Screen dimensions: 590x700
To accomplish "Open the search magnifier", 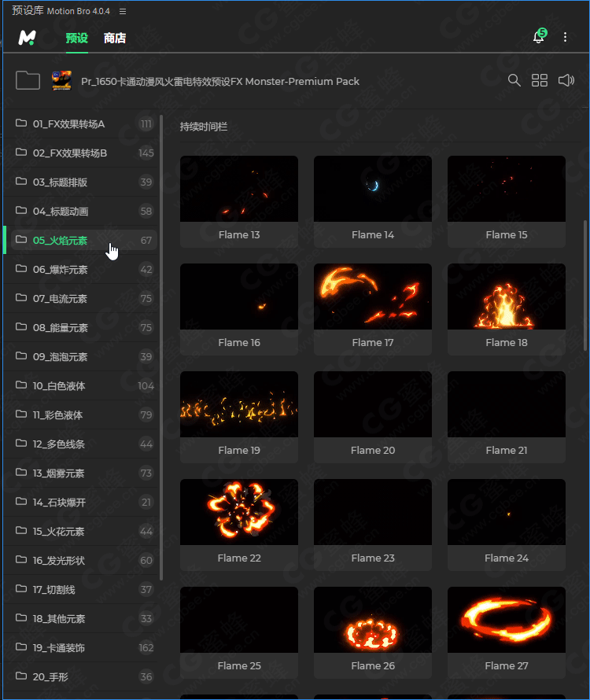I will click(514, 80).
